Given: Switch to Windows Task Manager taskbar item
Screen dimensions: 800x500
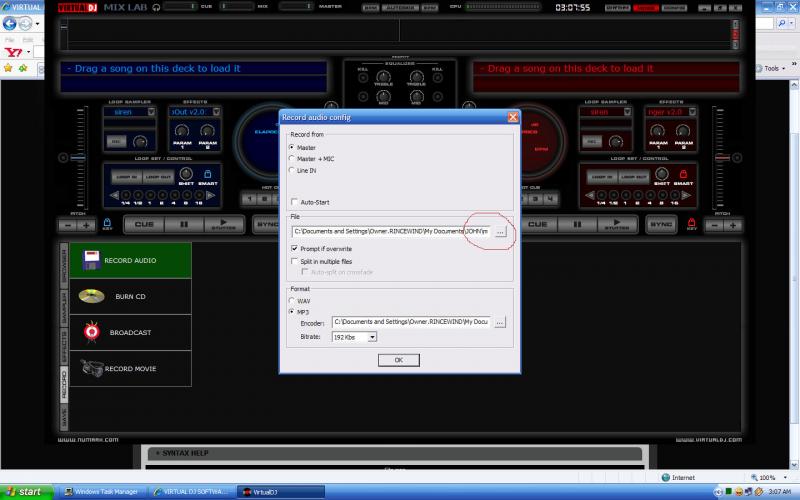Looking at the screenshot, I should (x=102, y=492).
